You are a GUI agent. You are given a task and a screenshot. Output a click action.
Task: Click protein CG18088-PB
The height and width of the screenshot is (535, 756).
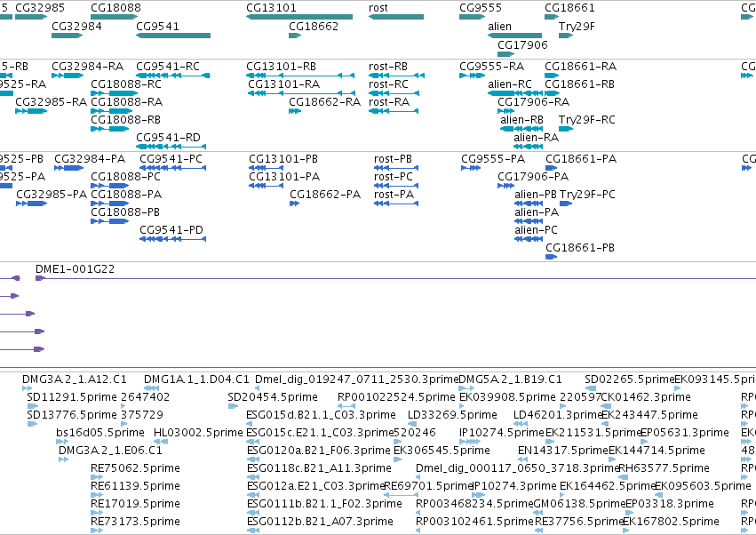(x=110, y=221)
